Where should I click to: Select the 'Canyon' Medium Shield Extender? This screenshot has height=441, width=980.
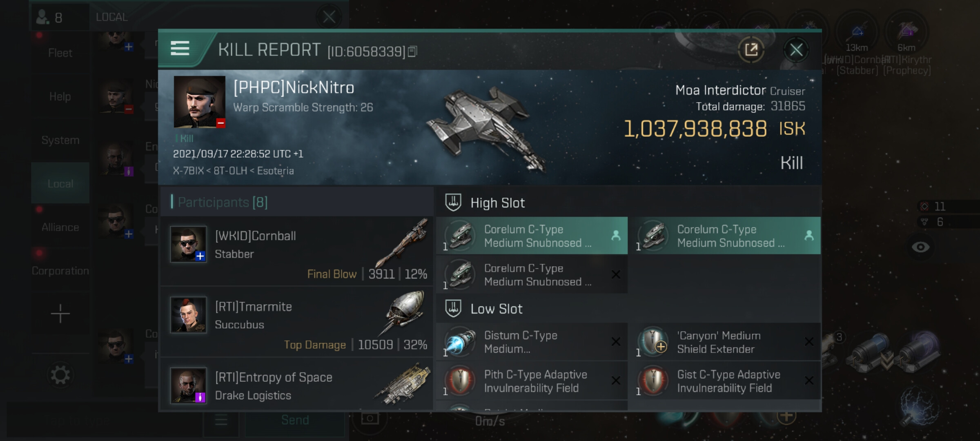(725, 342)
